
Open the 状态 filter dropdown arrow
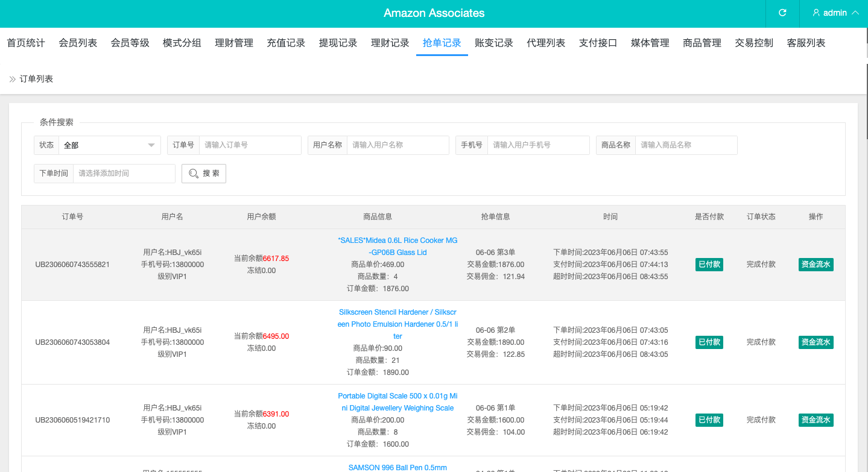point(151,145)
